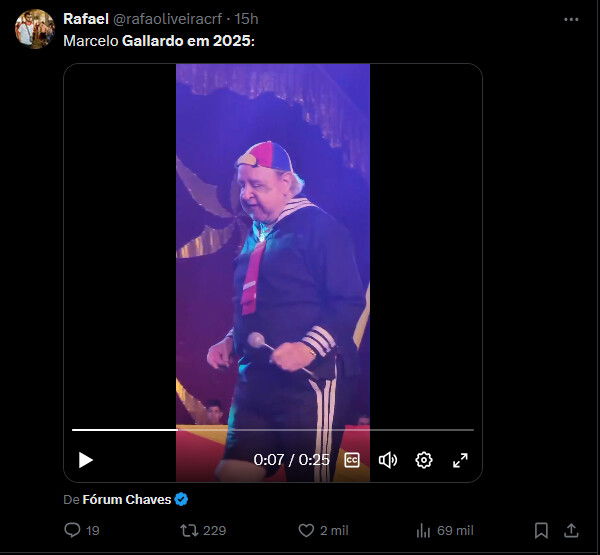Bookmark this tweet
The image size is (600, 555).
541,530
